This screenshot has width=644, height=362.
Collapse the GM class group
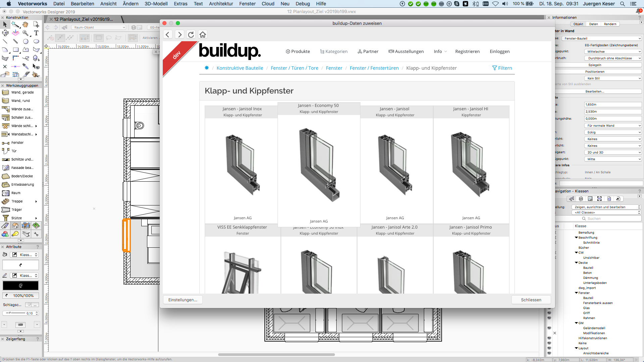click(576, 323)
